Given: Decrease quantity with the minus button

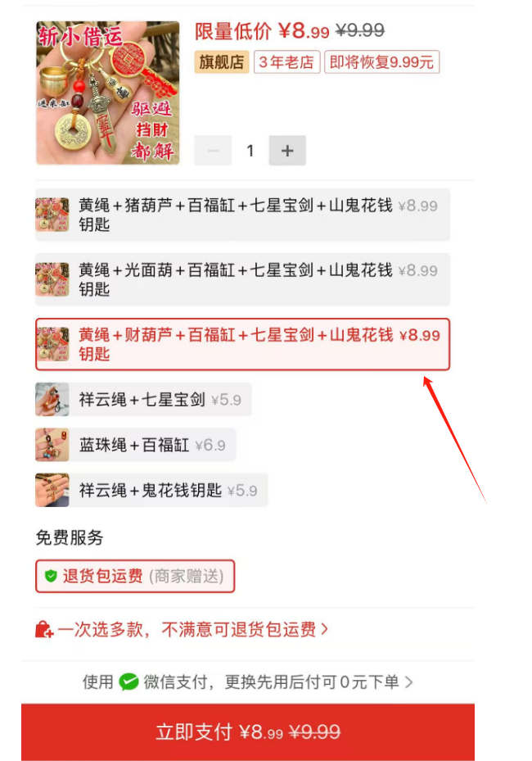Looking at the screenshot, I should [x=213, y=151].
